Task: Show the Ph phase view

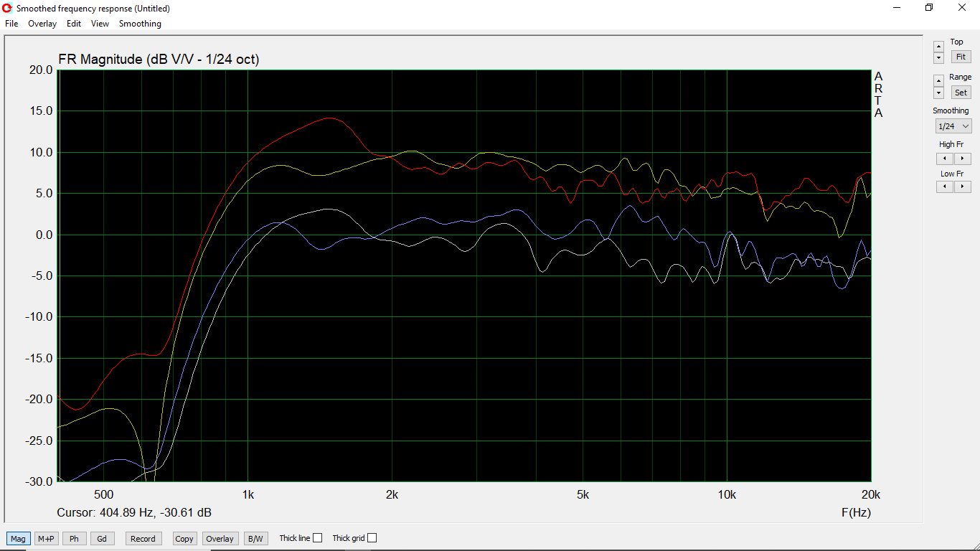Action: click(x=74, y=539)
